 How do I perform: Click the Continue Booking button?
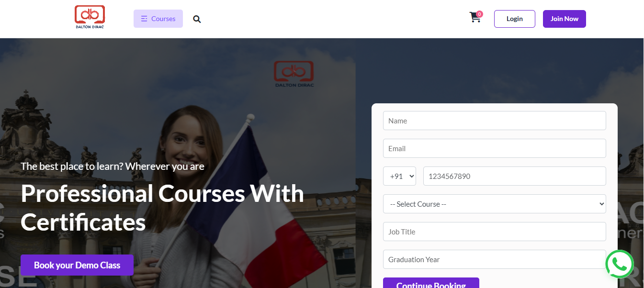(431, 283)
